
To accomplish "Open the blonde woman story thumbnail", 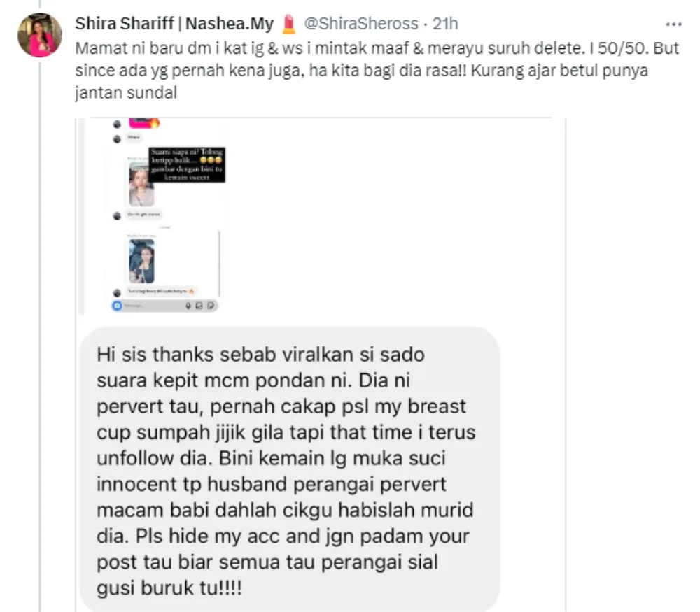I will click(x=141, y=184).
